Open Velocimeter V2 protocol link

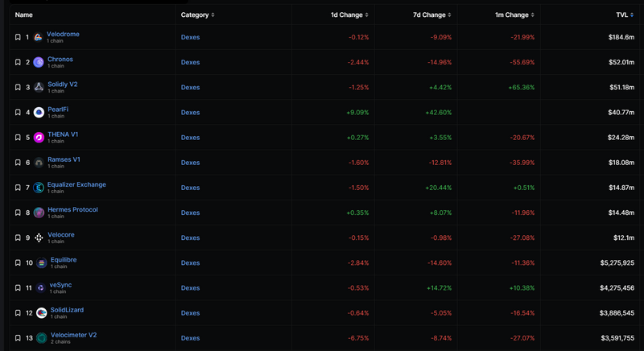click(x=73, y=335)
